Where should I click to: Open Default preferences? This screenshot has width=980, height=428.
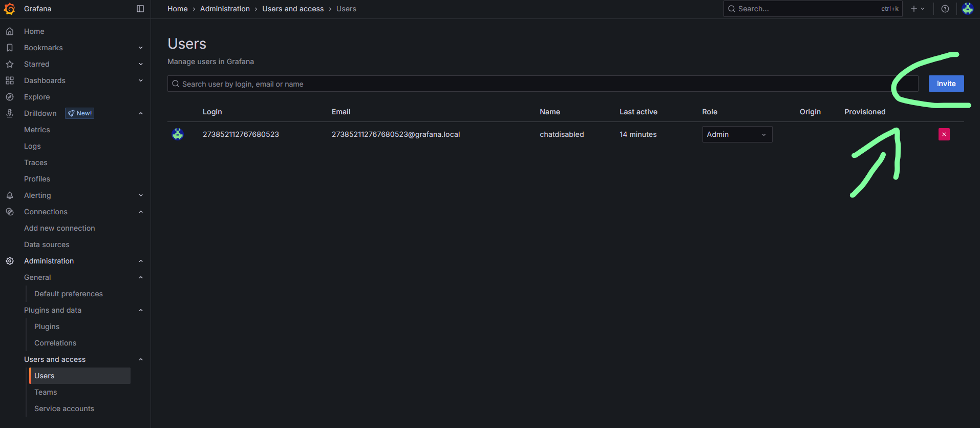(x=69, y=294)
